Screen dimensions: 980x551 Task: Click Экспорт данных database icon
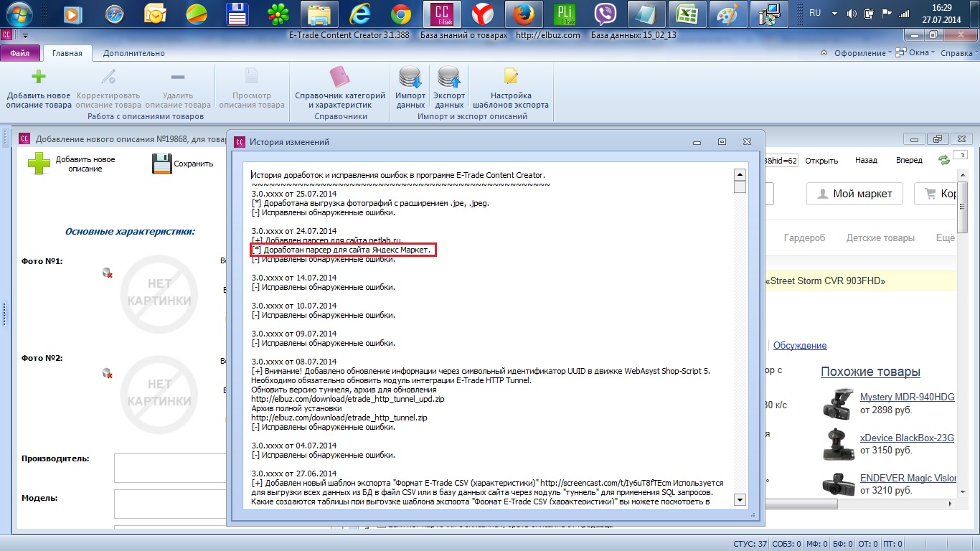(x=449, y=77)
